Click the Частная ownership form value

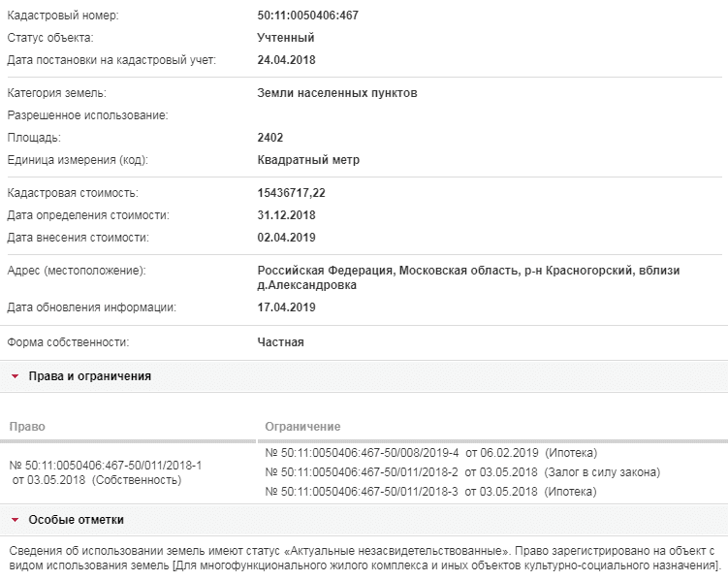pyautogui.click(x=280, y=342)
